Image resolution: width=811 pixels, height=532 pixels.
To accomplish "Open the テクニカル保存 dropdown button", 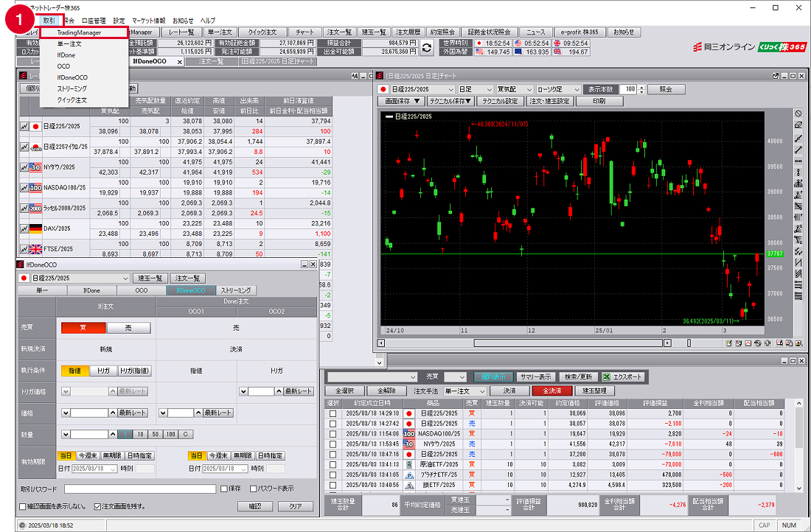I will (x=450, y=102).
